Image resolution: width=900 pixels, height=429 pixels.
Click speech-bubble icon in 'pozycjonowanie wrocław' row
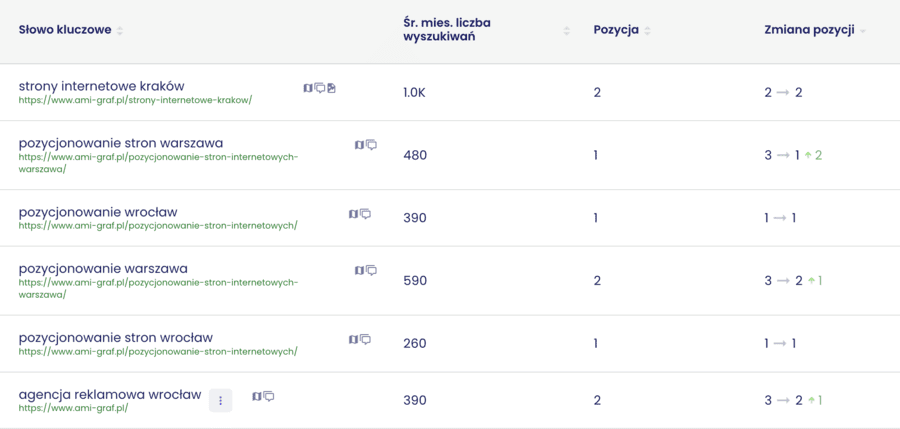coord(365,214)
